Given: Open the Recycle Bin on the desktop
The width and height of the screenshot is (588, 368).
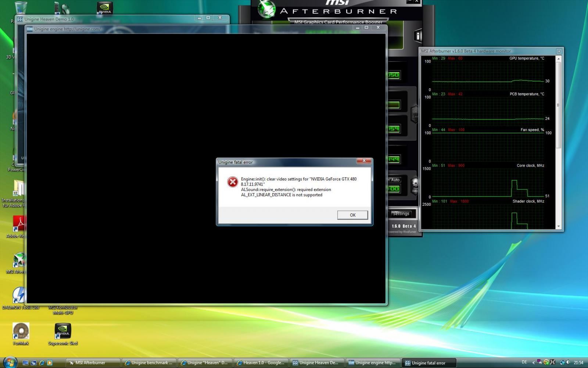Looking at the screenshot, I should click(21, 9).
